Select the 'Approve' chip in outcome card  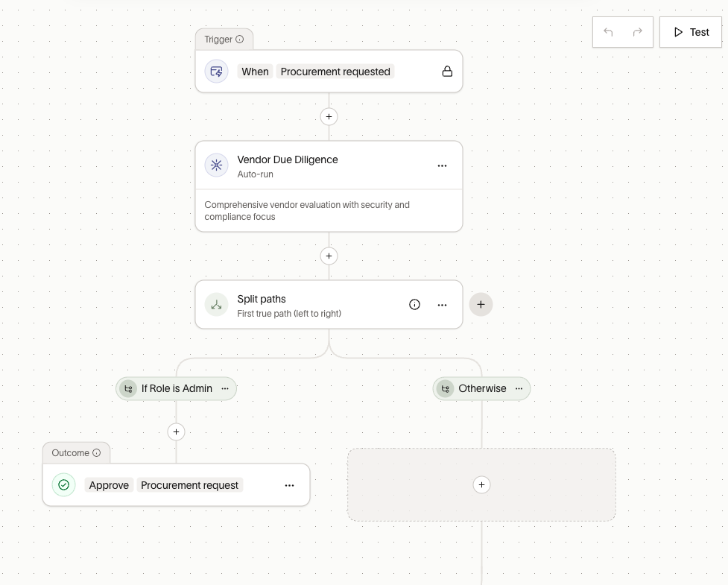pos(109,485)
